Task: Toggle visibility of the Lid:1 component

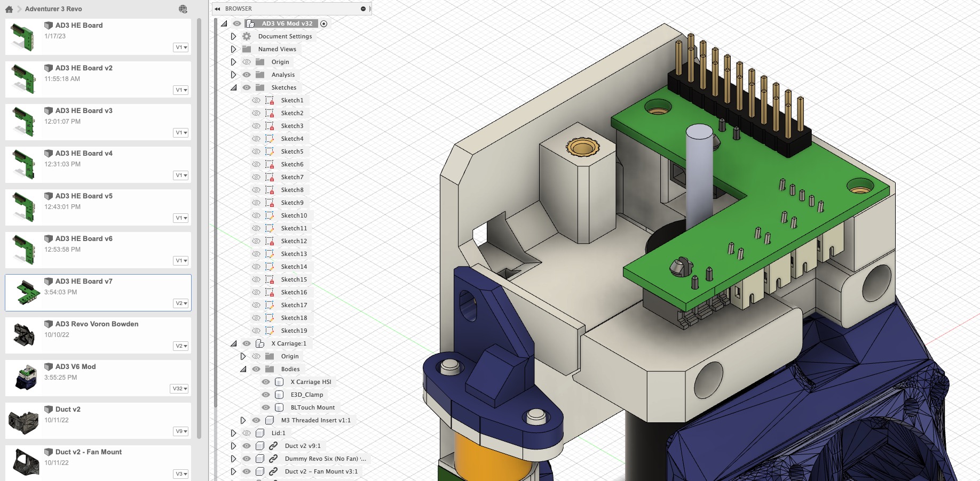Action: [247, 433]
